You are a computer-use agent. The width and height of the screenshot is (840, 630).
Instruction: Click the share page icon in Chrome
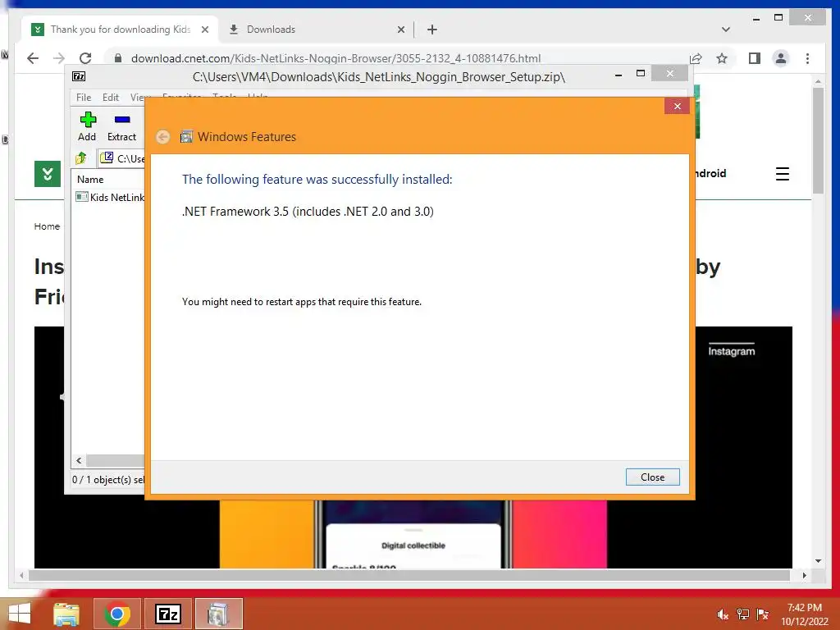[696, 58]
